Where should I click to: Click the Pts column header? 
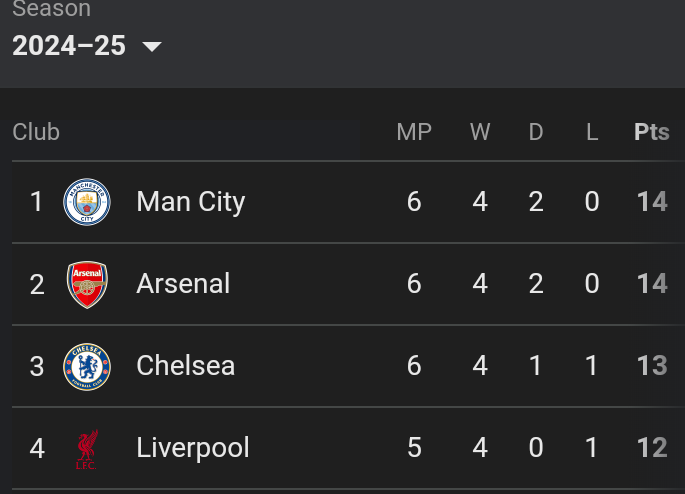coord(651,132)
